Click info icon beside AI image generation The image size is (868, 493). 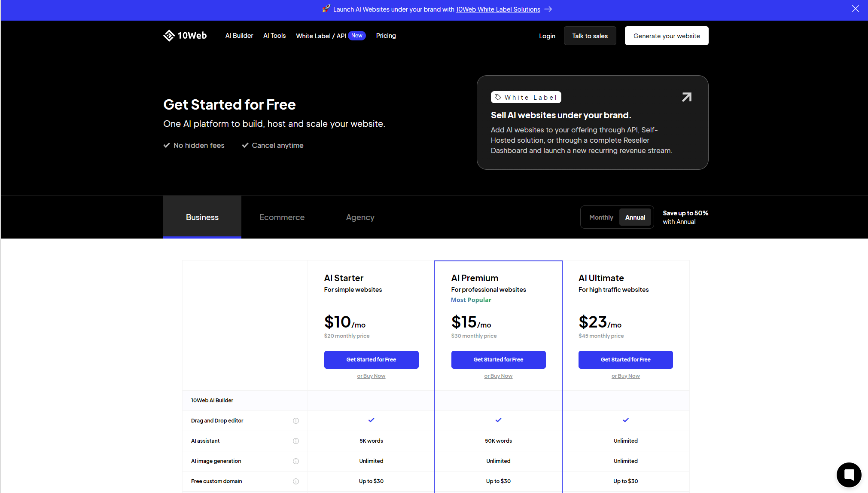tap(296, 461)
